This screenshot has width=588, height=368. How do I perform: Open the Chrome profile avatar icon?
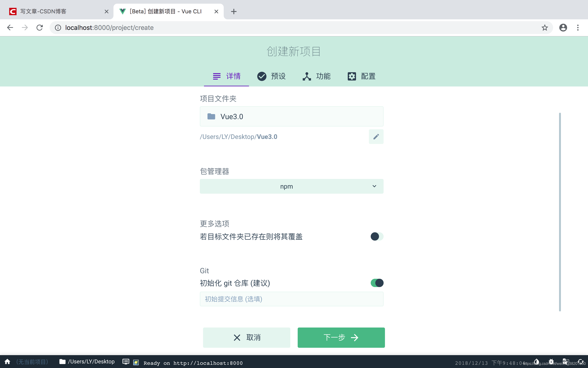[563, 28]
